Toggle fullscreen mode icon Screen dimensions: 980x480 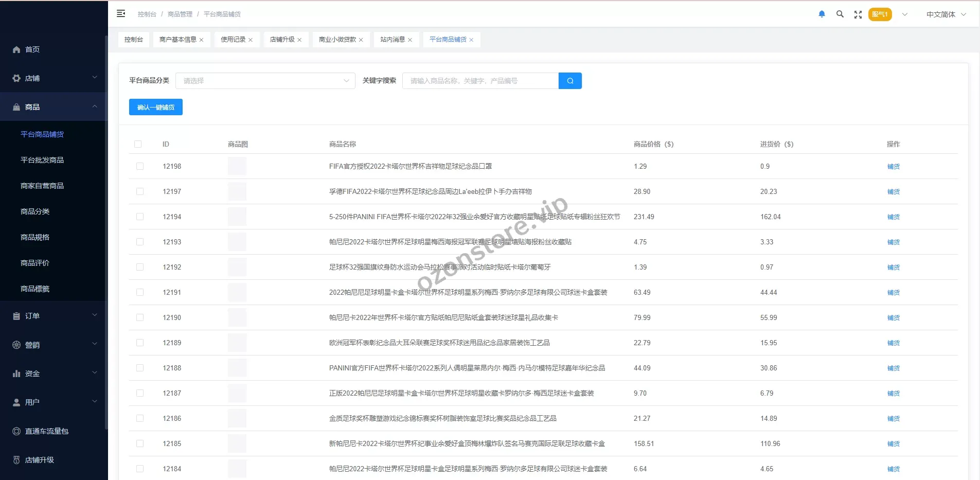(x=858, y=14)
